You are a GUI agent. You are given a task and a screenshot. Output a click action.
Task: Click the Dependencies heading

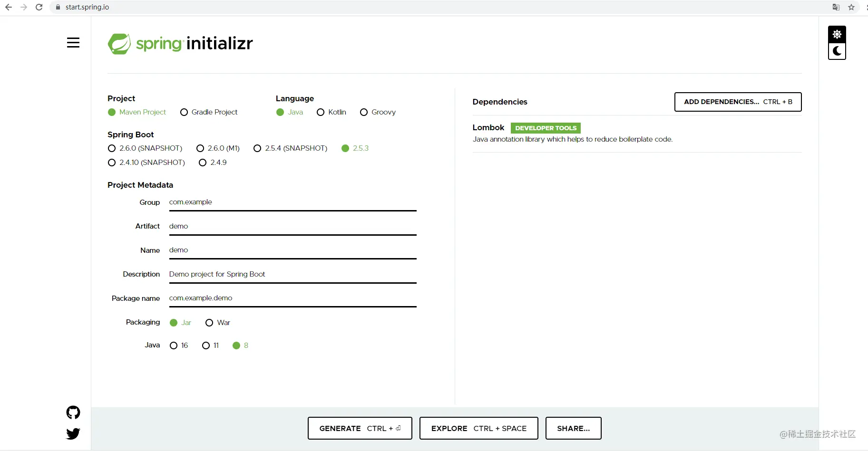[x=500, y=102]
